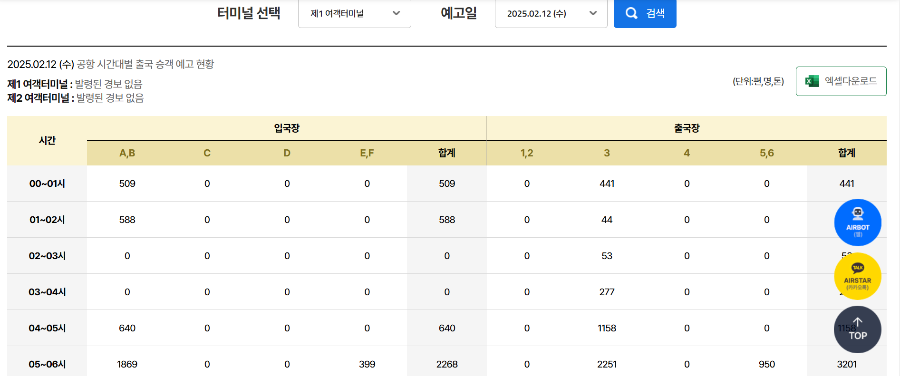This screenshot has width=900, height=376.
Task: Click the blue 검색 search button
Action: (x=645, y=14)
